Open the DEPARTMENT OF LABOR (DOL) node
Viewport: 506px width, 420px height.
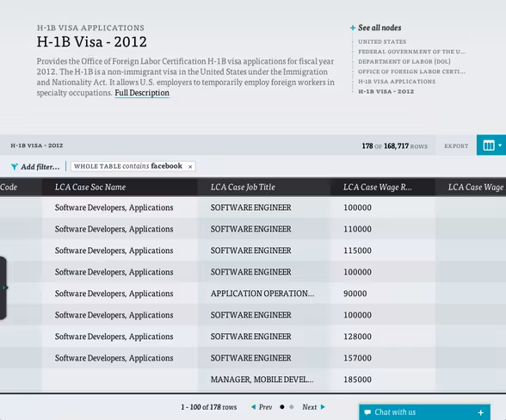(404, 62)
